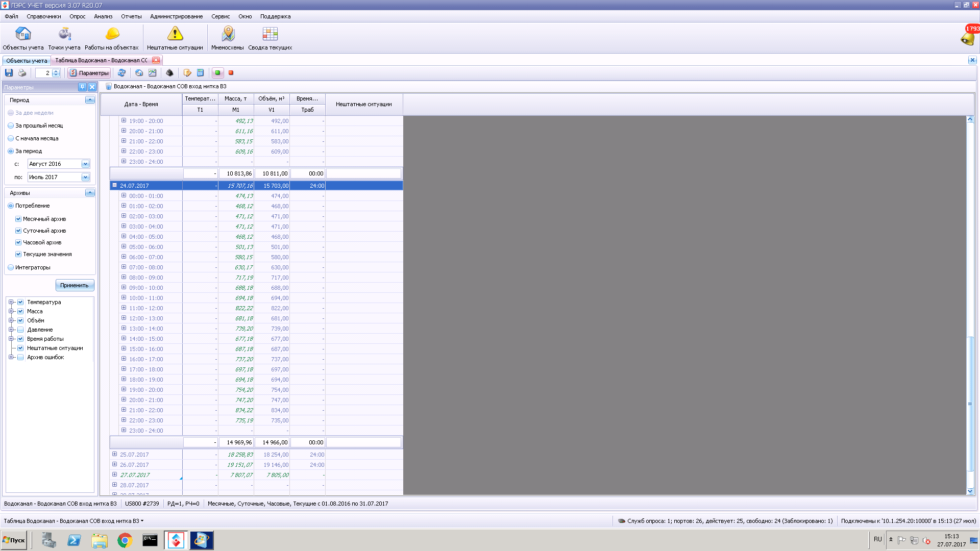The image size is (980, 551).
Task: Toggle the Текущие значения checkbox
Action: pos(18,254)
